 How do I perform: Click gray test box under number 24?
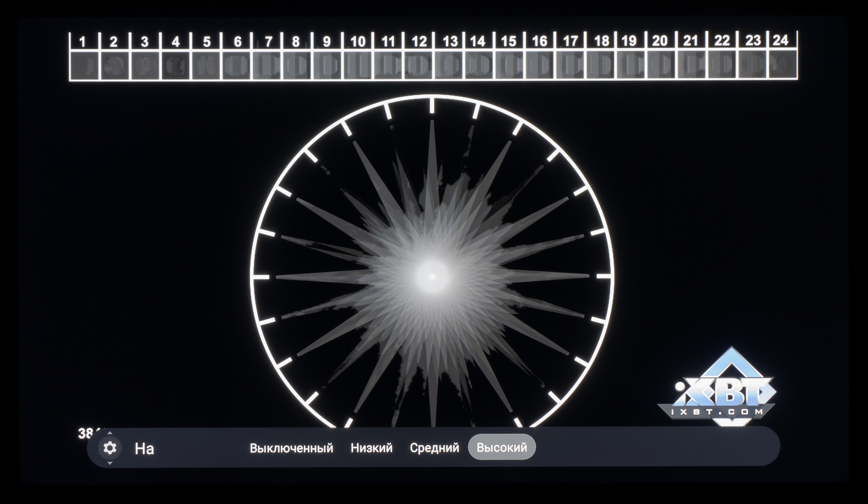(x=782, y=64)
